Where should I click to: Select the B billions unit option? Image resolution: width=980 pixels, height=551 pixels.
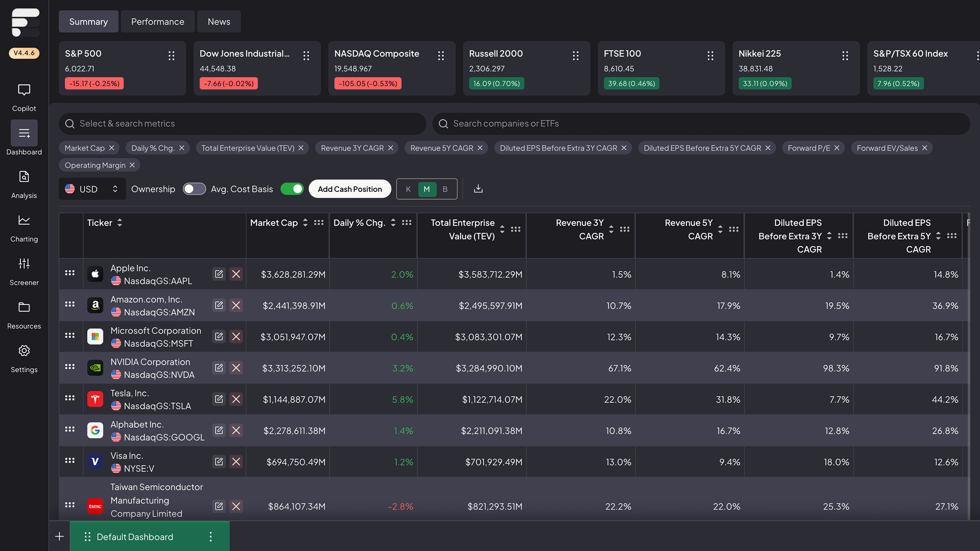(x=445, y=189)
